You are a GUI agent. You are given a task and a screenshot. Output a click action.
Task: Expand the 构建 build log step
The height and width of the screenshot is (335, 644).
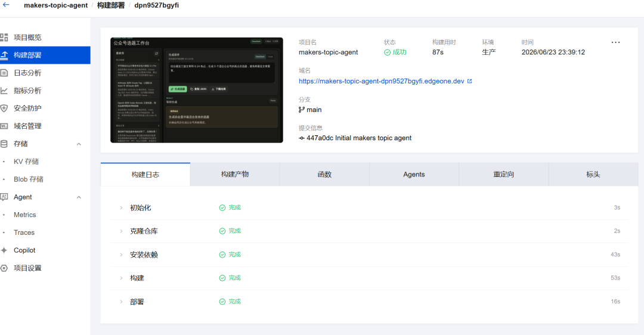coord(121,278)
